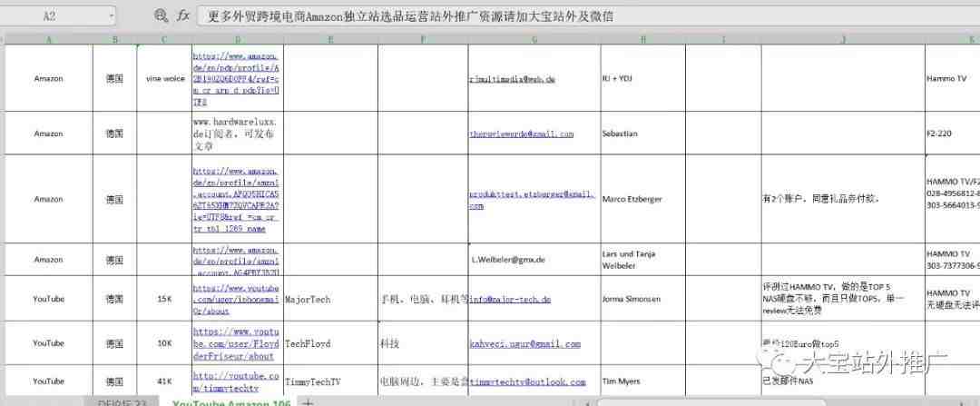Select the 'TechFloyd' channel cell

click(x=330, y=343)
